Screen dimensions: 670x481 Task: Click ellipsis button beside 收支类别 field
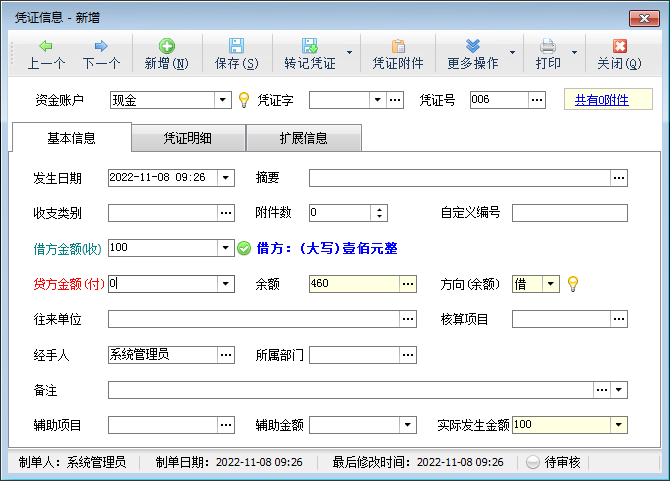[226, 212]
